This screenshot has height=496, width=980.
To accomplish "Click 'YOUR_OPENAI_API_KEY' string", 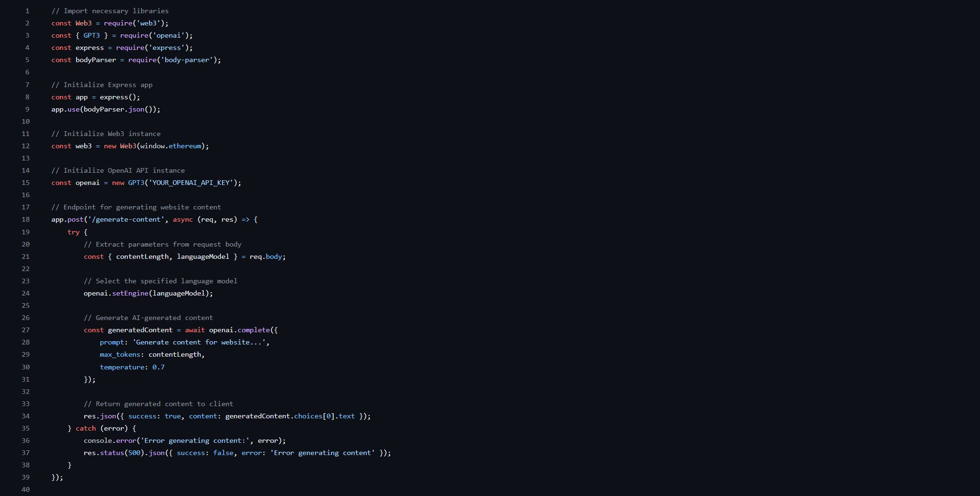I will click(x=191, y=183).
